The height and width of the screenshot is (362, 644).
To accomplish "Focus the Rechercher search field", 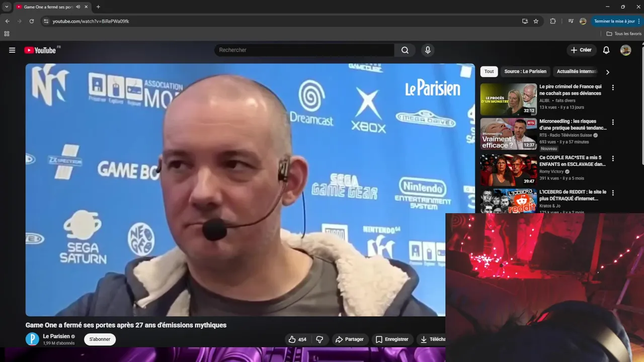I will (x=304, y=50).
